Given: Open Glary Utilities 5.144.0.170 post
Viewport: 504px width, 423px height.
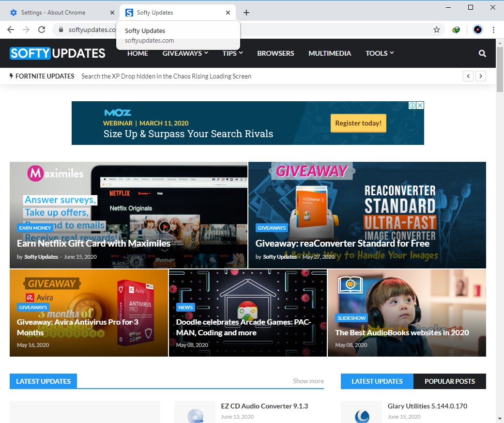Looking at the screenshot, I should point(427,406).
